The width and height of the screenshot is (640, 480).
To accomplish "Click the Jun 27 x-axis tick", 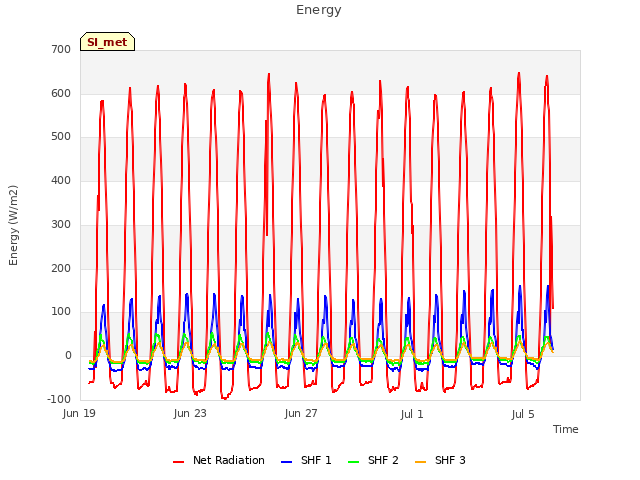I will (x=301, y=414).
